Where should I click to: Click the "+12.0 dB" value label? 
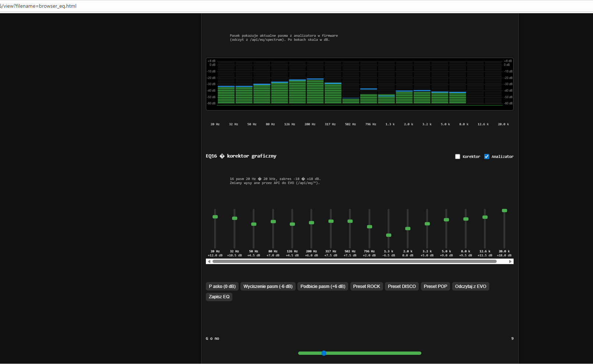click(215, 256)
